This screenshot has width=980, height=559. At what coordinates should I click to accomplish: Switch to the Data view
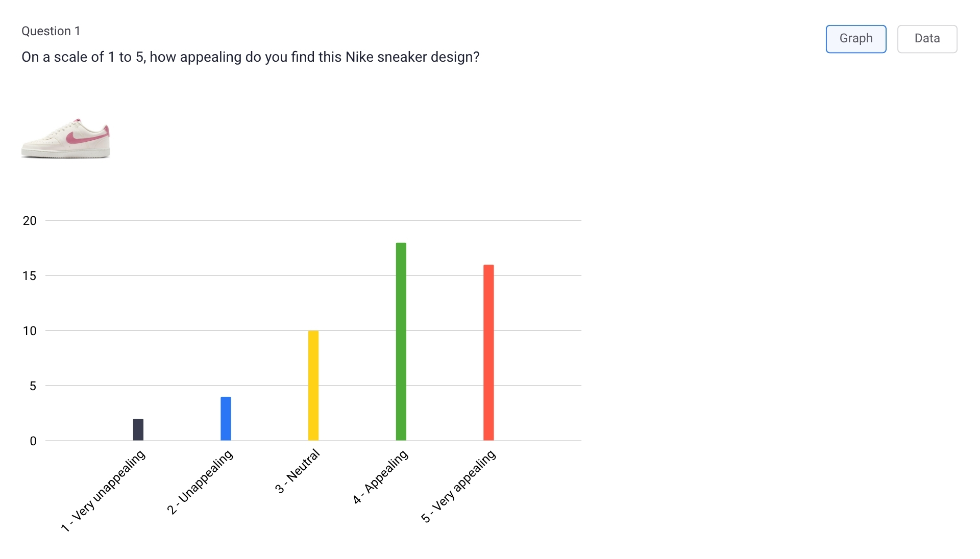click(927, 38)
